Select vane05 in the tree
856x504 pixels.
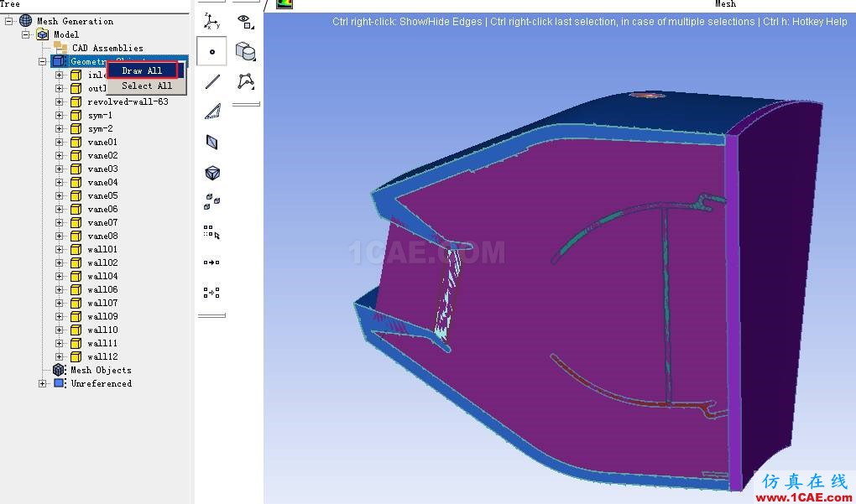click(x=102, y=196)
